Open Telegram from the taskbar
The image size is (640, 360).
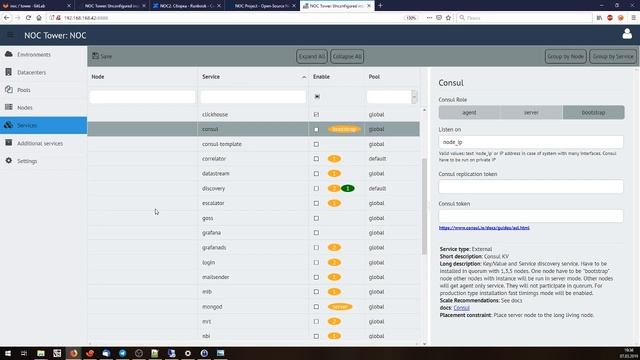(122, 353)
